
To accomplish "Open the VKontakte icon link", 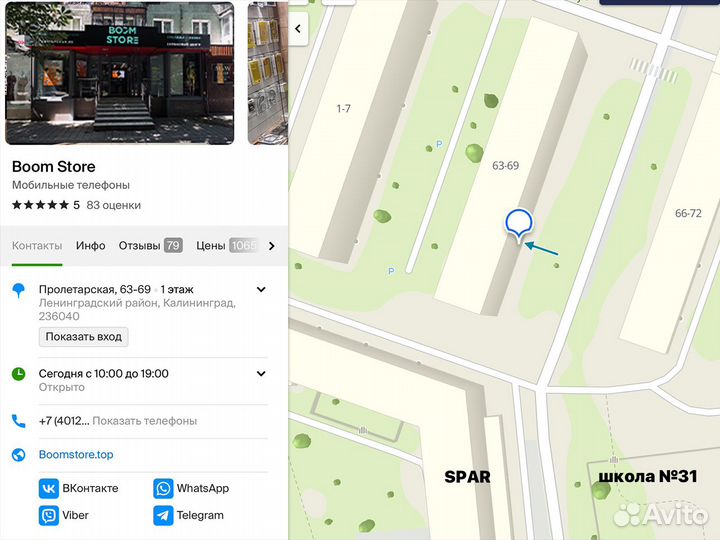I will (x=49, y=489).
